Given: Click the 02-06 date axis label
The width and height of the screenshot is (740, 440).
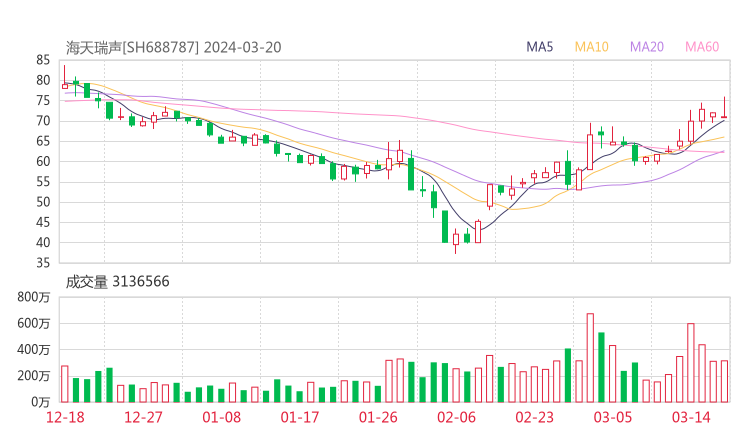Looking at the screenshot, I should click(x=456, y=417).
